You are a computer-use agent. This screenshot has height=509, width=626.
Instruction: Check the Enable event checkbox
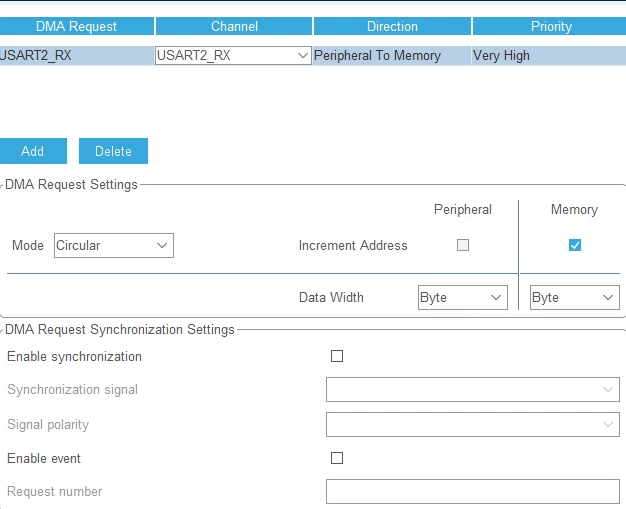(x=337, y=458)
